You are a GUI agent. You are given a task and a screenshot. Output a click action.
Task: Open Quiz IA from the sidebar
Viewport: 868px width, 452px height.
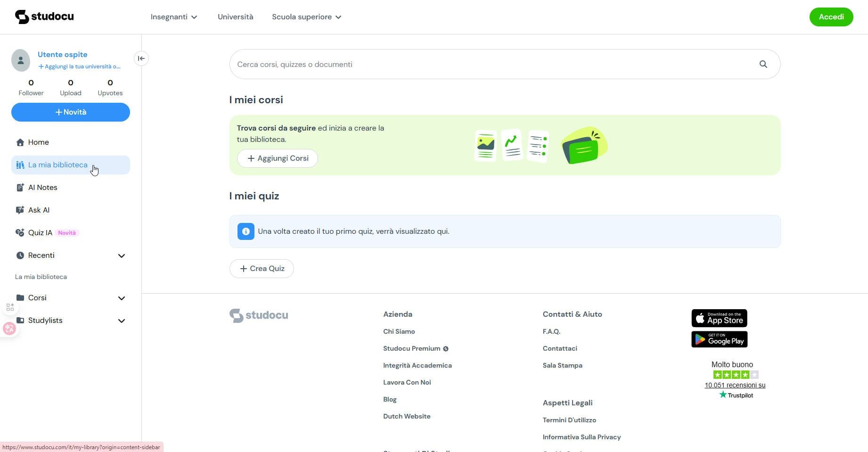click(x=40, y=233)
